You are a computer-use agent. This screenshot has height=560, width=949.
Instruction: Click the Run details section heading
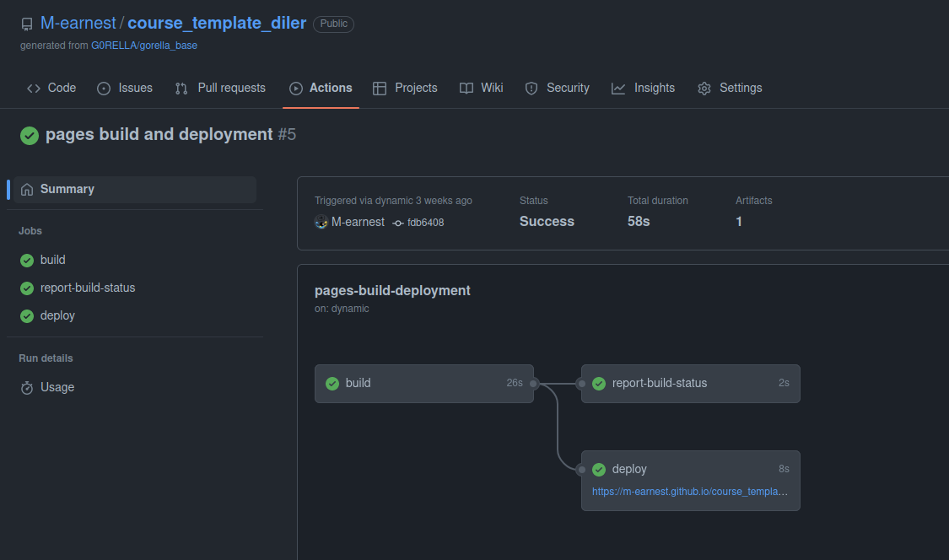pyautogui.click(x=46, y=358)
